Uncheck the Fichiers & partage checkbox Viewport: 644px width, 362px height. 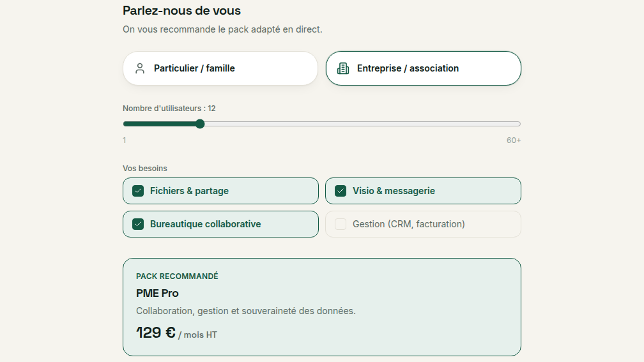tap(138, 191)
